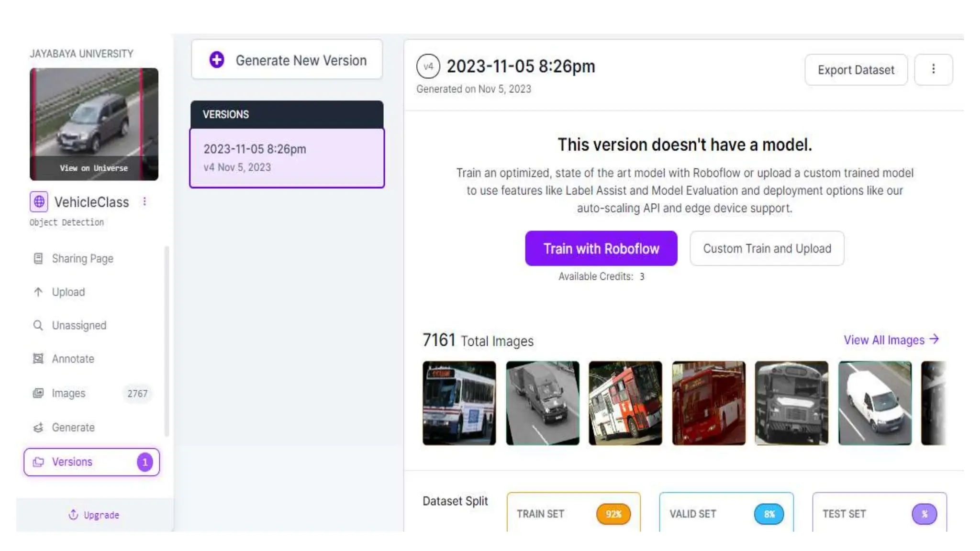Open the white van image thumbnail
This screenshot has height=551, width=980.
pyautogui.click(x=875, y=403)
